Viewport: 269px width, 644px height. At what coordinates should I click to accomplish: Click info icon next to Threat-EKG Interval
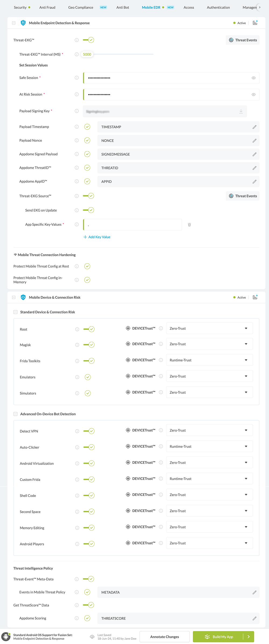click(77, 54)
